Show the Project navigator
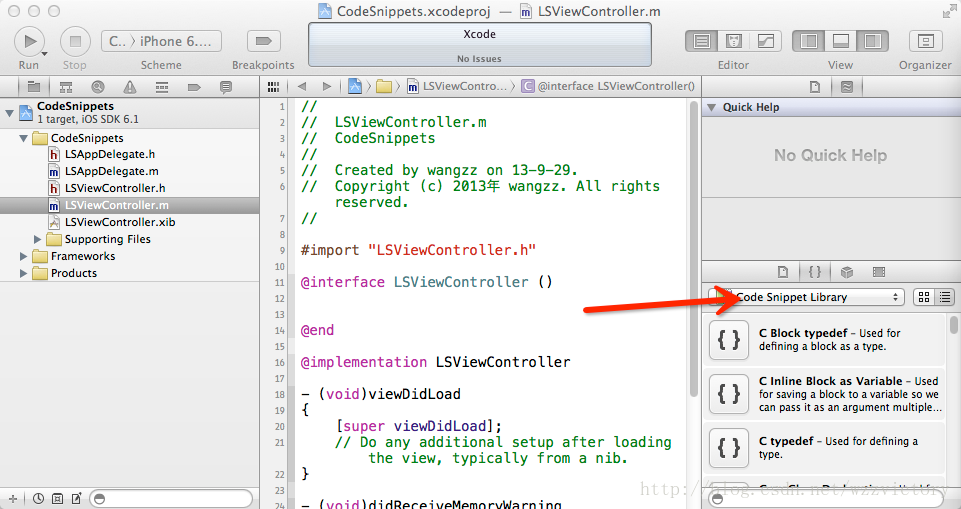The width and height of the screenshot is (961, 509). tap(34, 87)
